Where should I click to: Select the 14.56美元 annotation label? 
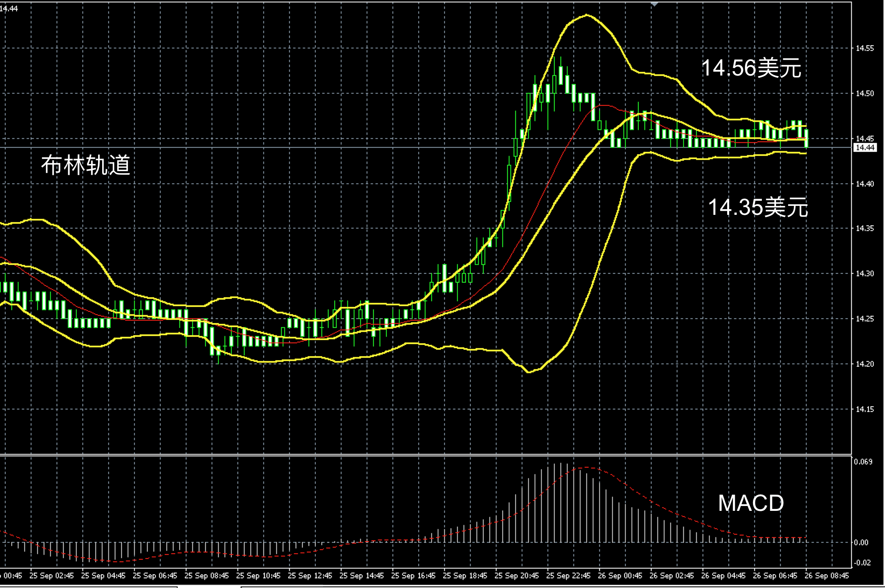(751, 68)
